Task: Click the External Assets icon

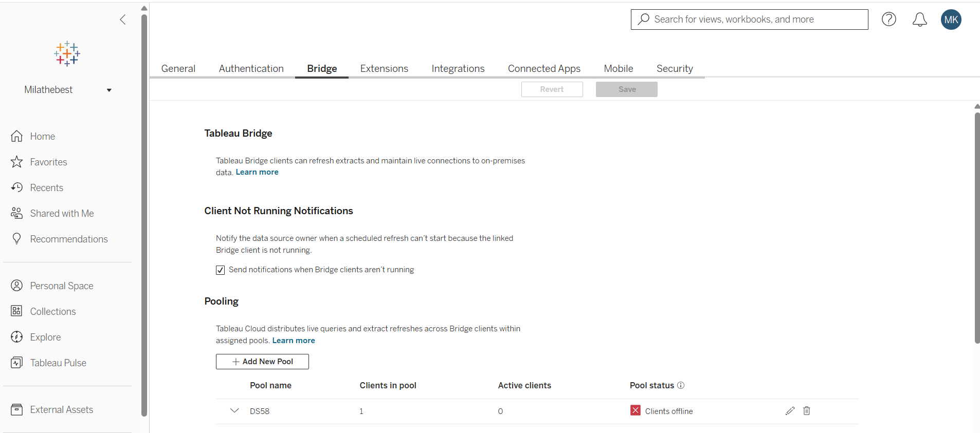Action: pyautogui.click(x=17, y=409)
